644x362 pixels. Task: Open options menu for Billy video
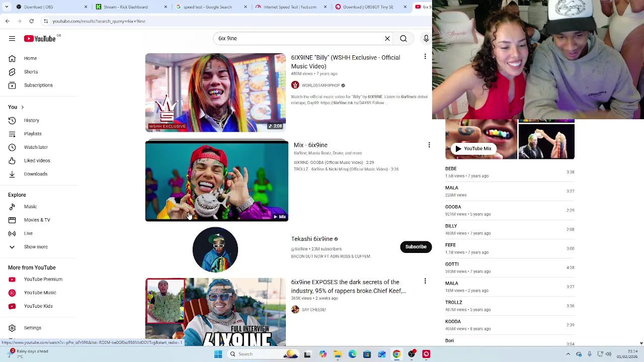pos(425,57)
